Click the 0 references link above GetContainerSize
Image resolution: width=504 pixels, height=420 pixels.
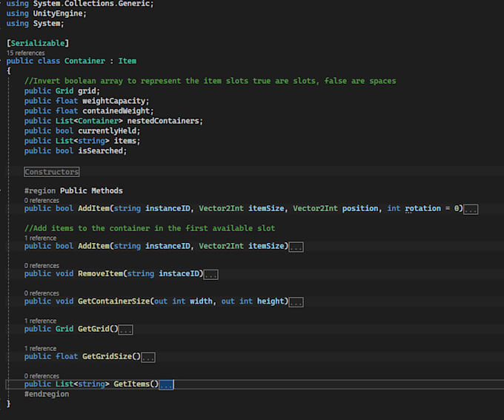point(42,293)
